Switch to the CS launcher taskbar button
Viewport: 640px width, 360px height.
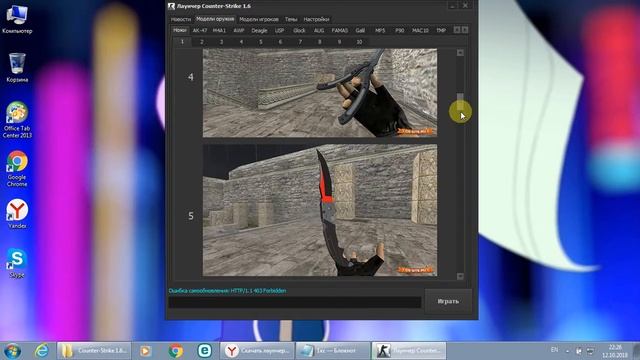[x=409, y=351]
